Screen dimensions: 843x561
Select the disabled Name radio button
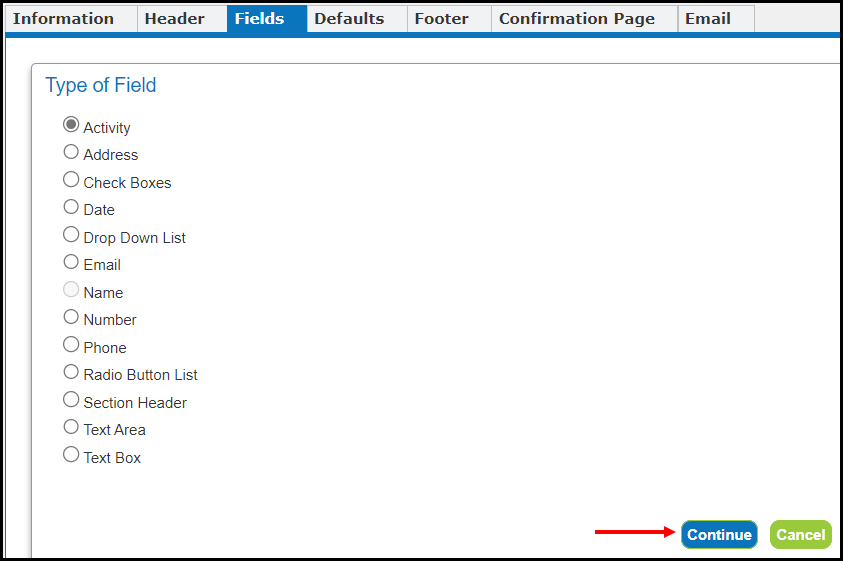(71, 289)
